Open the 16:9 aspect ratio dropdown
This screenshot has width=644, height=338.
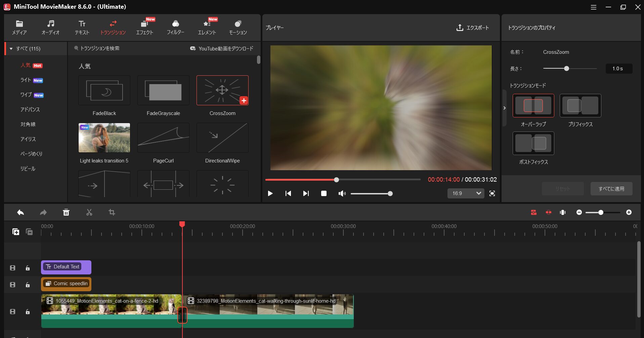[466, 193]
